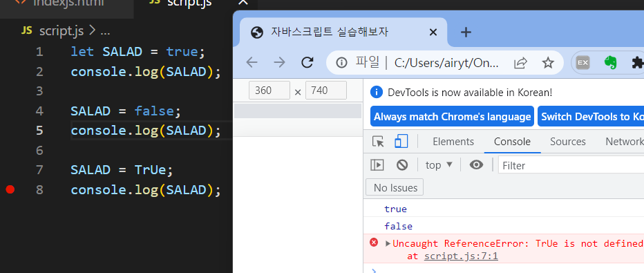Reload the page in Chrome
The image size is (644, 273).
[x=307, y=62]
